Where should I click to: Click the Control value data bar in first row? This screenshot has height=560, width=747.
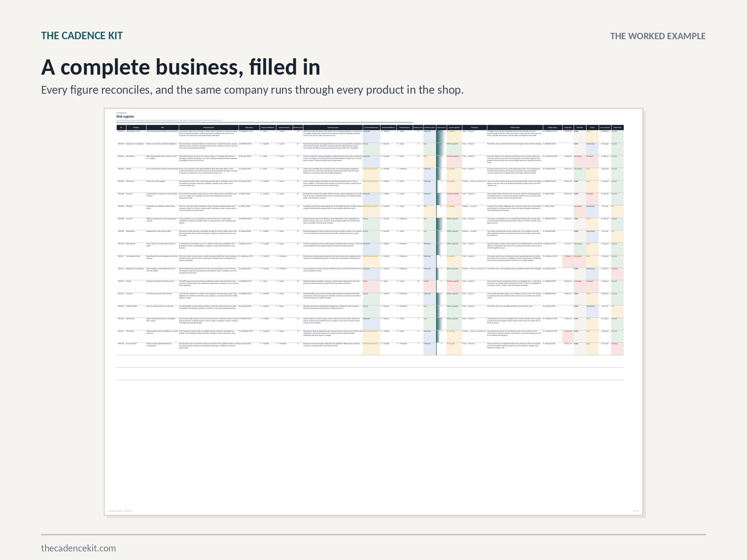click(x=441, y=136)
